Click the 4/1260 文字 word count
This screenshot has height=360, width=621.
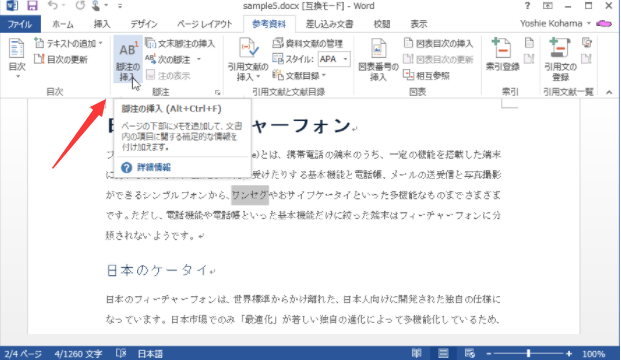[x=78, y=353]
